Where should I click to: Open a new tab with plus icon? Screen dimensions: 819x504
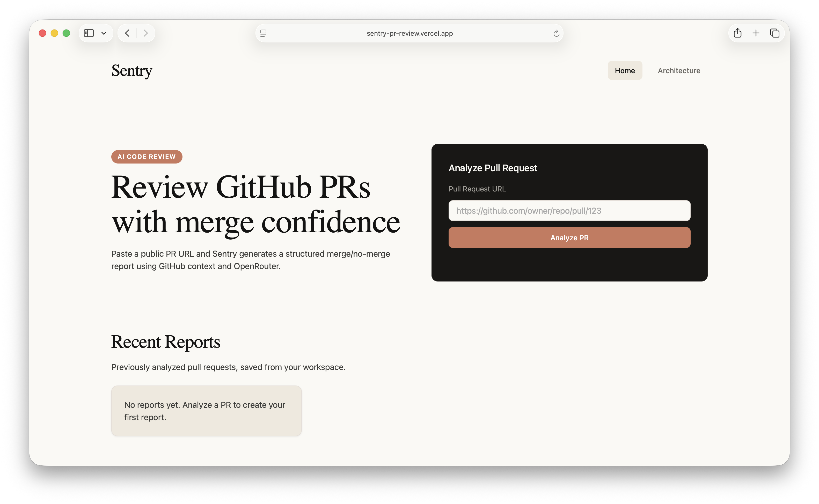pos(756,33)
